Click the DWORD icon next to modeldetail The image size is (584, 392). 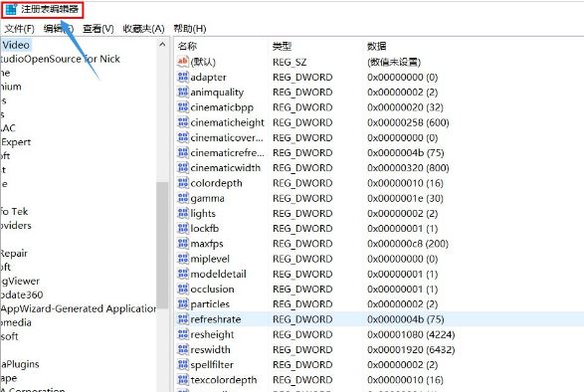pos(182,274)
